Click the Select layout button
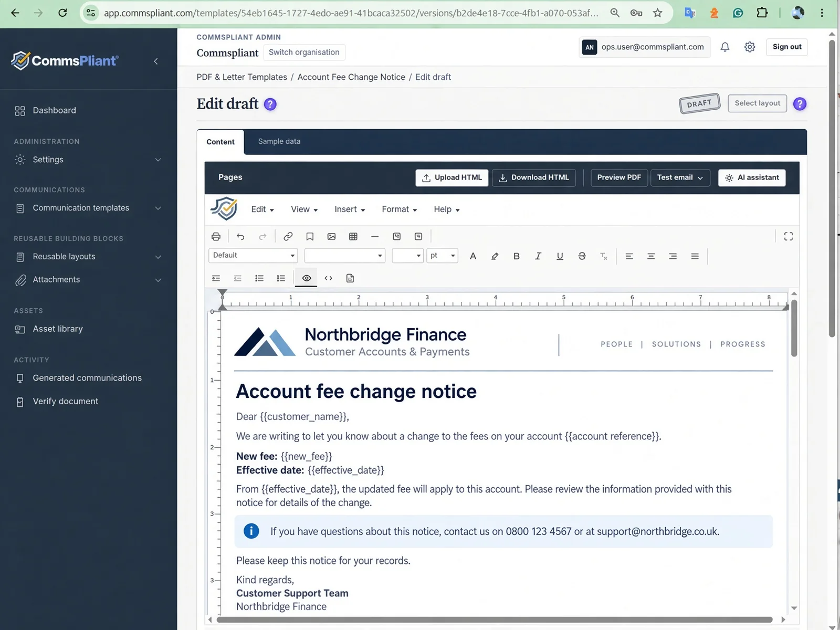Viewport: 840px width, 630px height. click(758, 103)
